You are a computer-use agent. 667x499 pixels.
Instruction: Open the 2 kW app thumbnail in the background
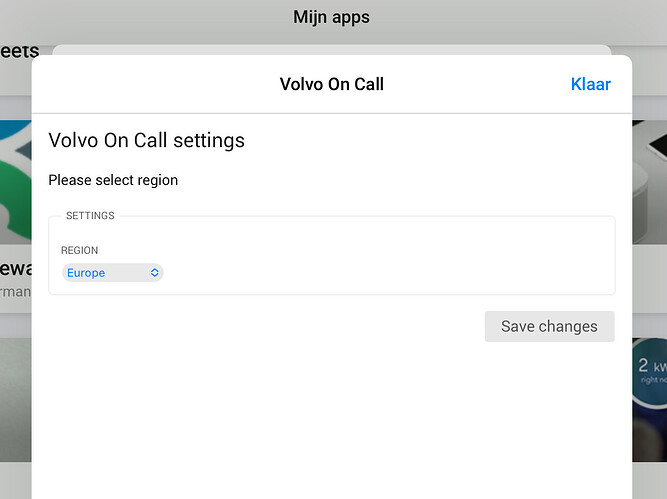650,399
